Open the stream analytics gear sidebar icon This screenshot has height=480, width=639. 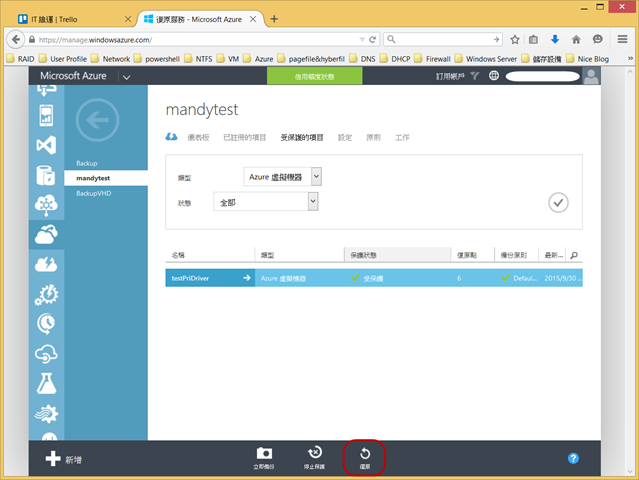(x=46, y=414)
